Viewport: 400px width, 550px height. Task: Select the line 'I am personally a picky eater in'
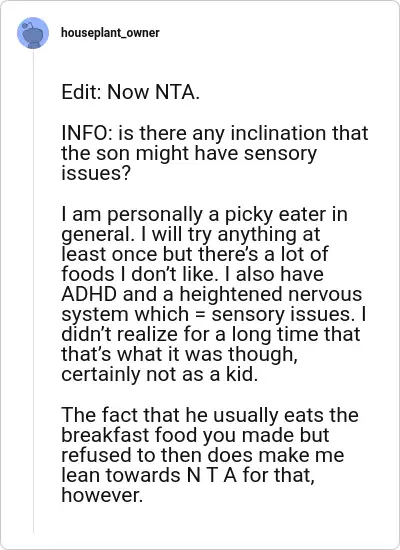[x=205, y=214]
